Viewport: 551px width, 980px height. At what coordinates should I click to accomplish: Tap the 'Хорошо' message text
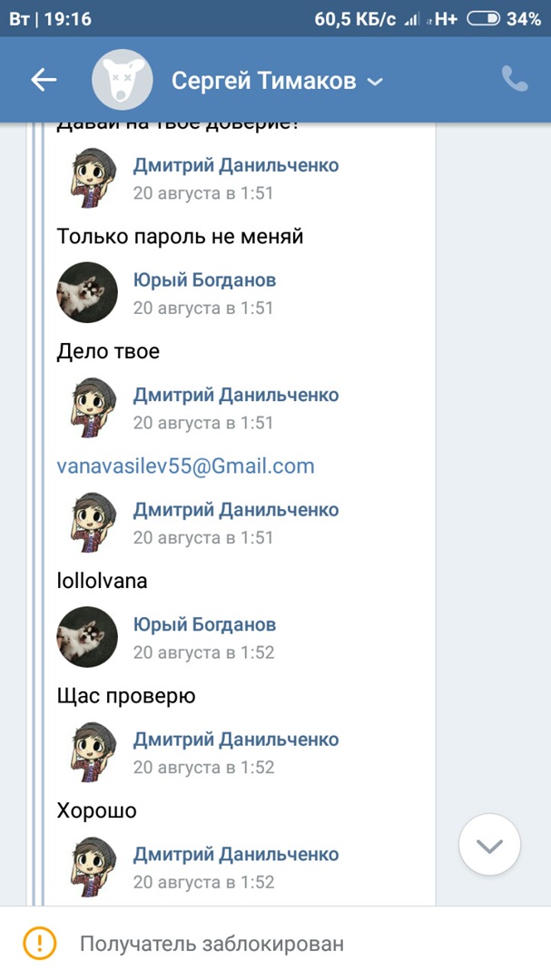click(96, 810)
